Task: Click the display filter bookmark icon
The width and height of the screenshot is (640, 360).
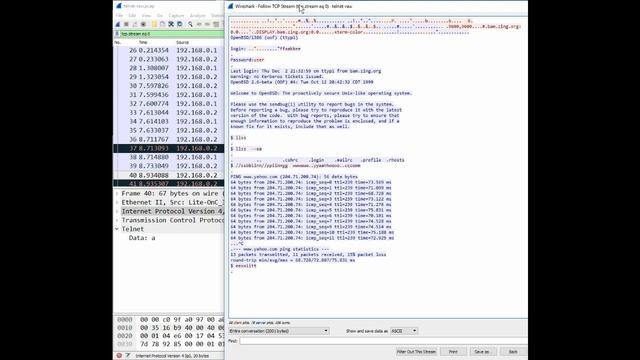Action: point(117,34)
